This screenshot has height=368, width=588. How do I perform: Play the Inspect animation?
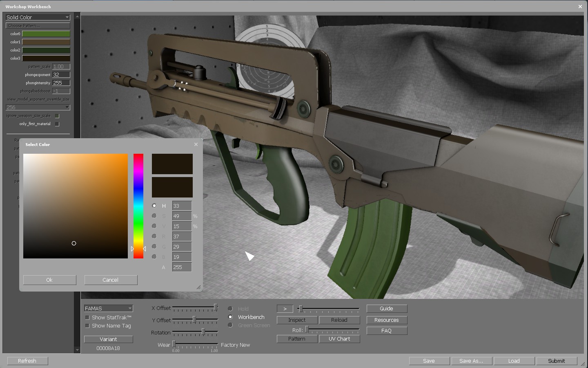[x=297, y=320]
